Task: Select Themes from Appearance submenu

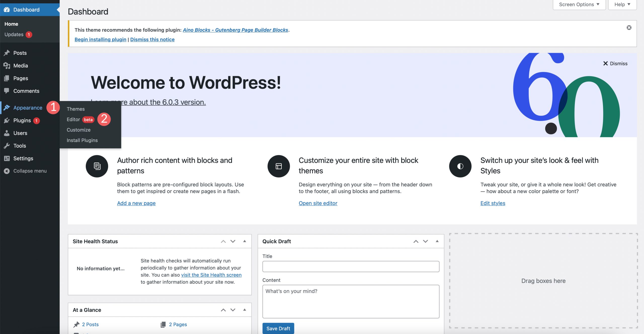Action: pos(75,109)
